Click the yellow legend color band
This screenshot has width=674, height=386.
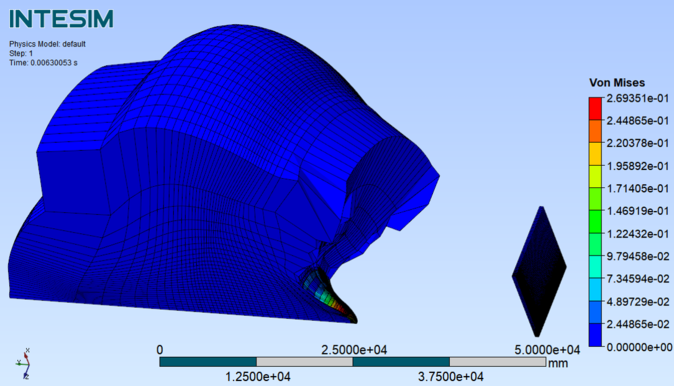[595, 154]
